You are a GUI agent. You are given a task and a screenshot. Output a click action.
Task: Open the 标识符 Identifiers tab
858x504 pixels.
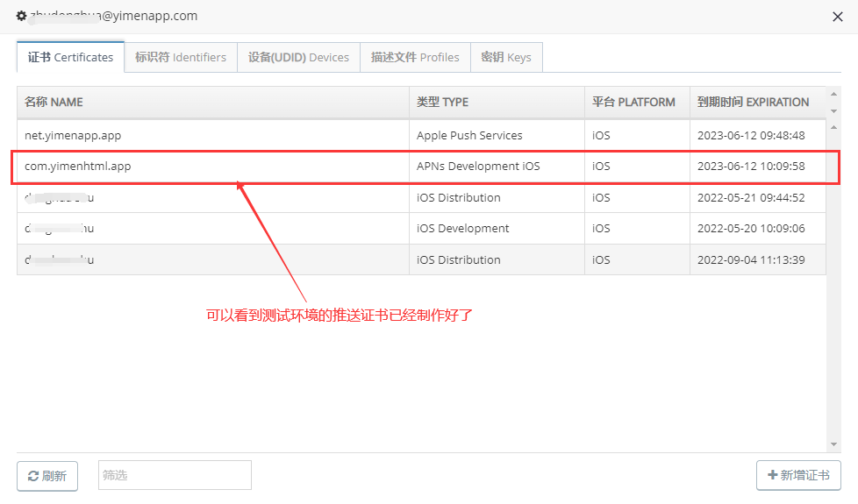tap(181, 57)
